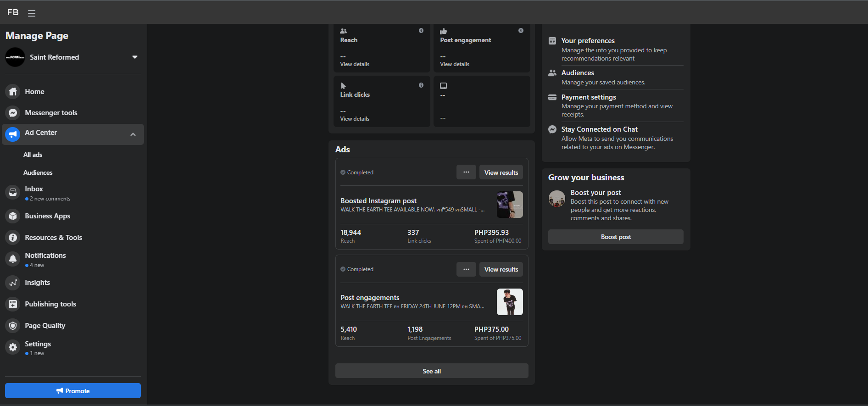Click the unnamed metric card icon
Screen dimensions: 868x406
point(443,86)
